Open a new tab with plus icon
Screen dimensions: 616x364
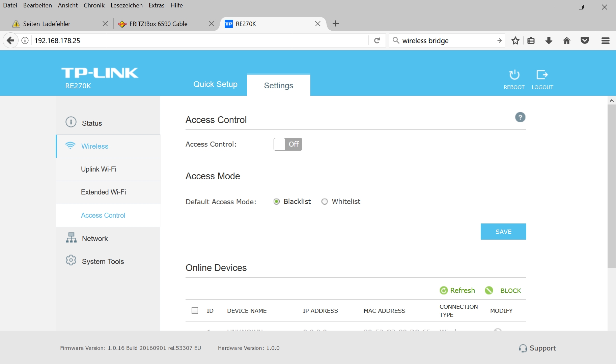pyautogui.click(x=336, y=24)
